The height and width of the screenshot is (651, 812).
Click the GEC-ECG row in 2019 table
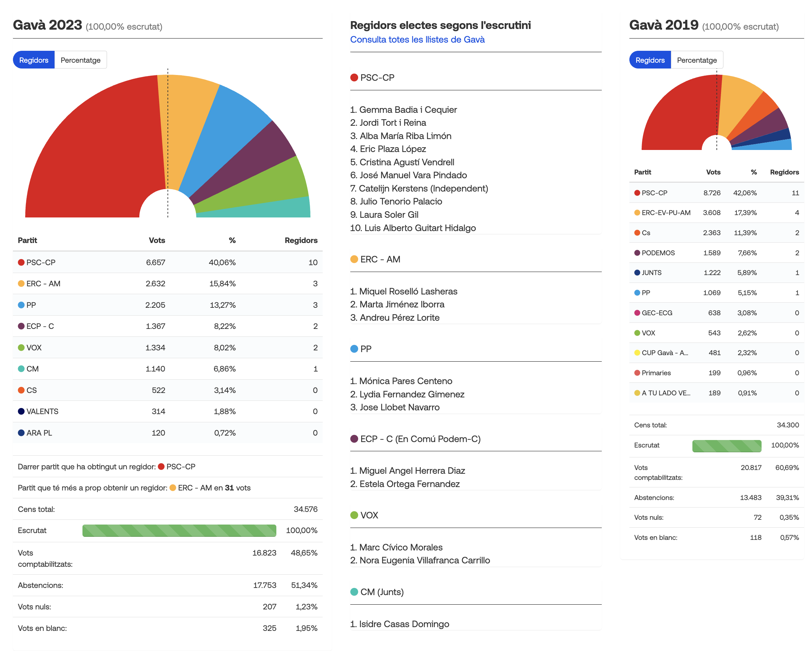click(x=717, y=313)
